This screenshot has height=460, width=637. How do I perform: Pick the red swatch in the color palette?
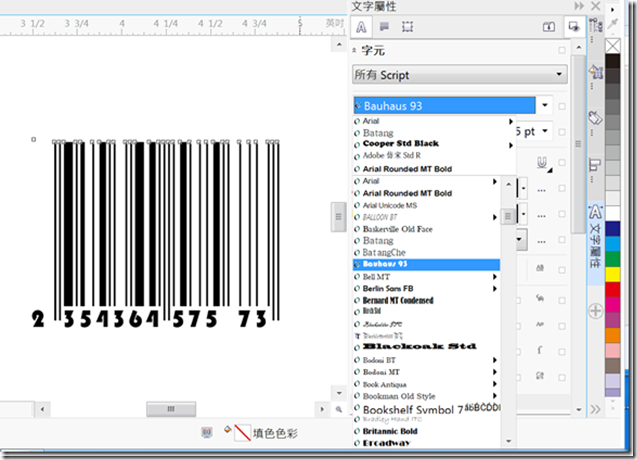coord(613,289)
